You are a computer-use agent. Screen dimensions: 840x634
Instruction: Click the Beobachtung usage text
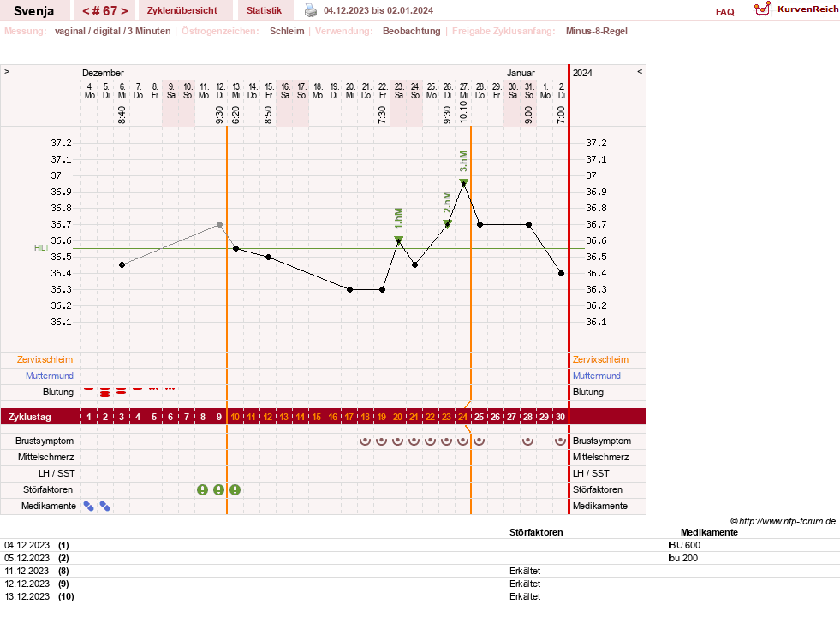411,31
